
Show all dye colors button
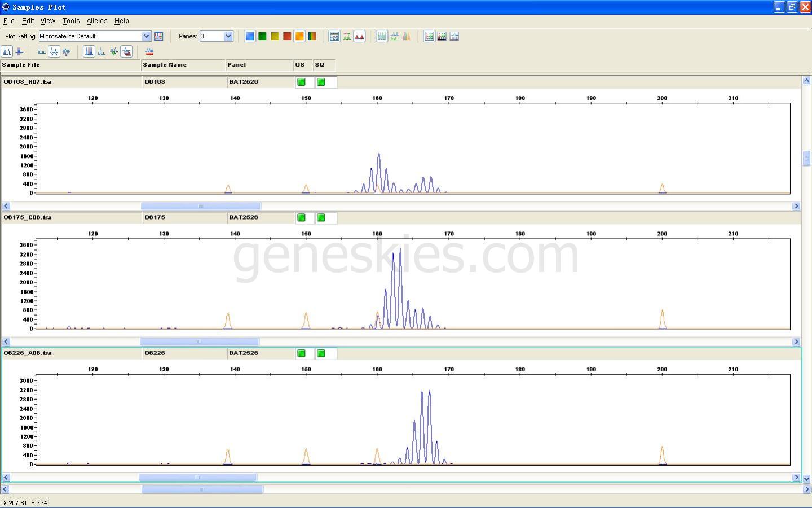click(x=312, y=36)
